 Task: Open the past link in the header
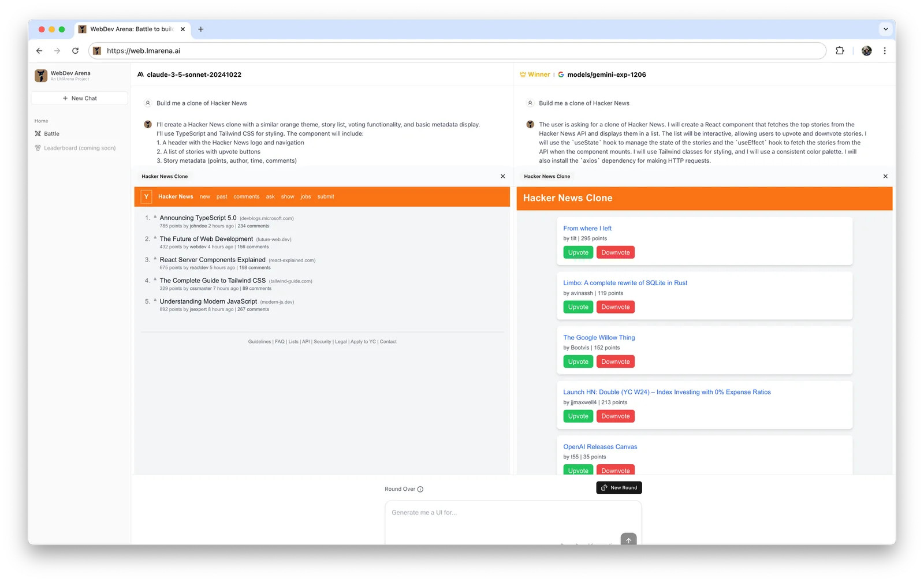pos(222,196)
